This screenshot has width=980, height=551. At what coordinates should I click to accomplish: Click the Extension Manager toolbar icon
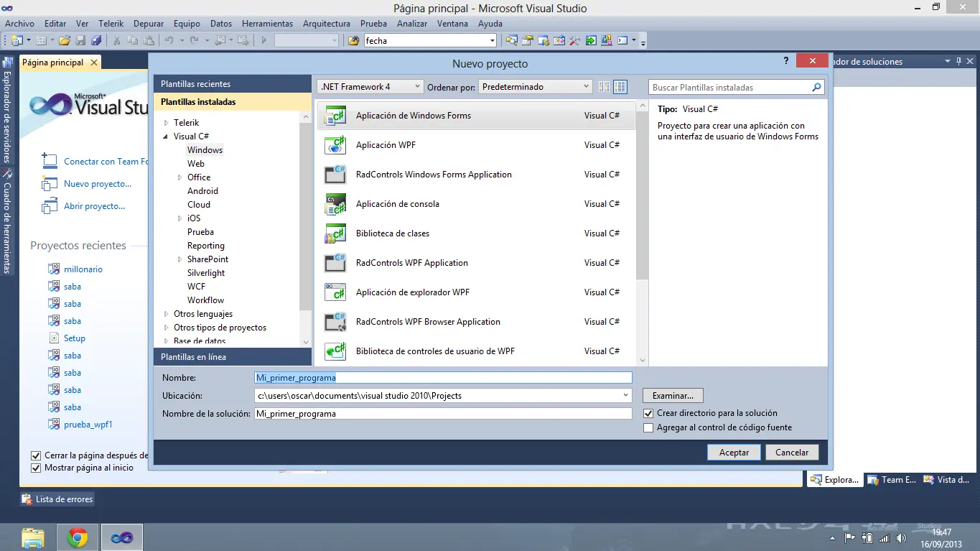click(x=606, y=41)
